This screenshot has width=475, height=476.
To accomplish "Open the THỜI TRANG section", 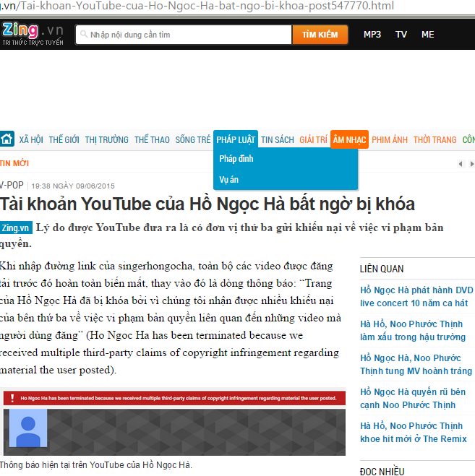I will [435, 139].
